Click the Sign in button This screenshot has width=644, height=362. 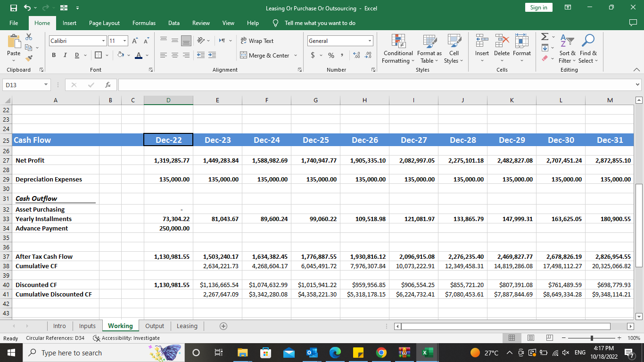(538, 8)
